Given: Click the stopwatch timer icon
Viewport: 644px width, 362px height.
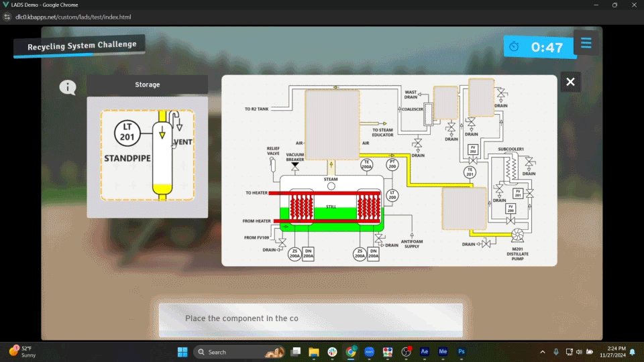Looking at the screenshot, I should 515,47.
